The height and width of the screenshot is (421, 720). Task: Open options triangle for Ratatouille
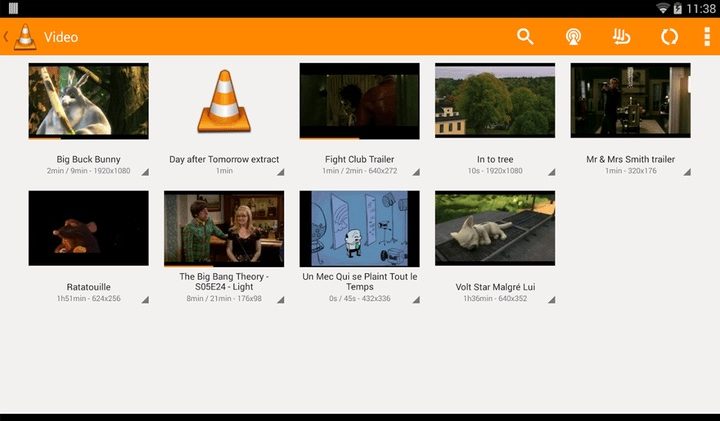[x=144, y=300]
